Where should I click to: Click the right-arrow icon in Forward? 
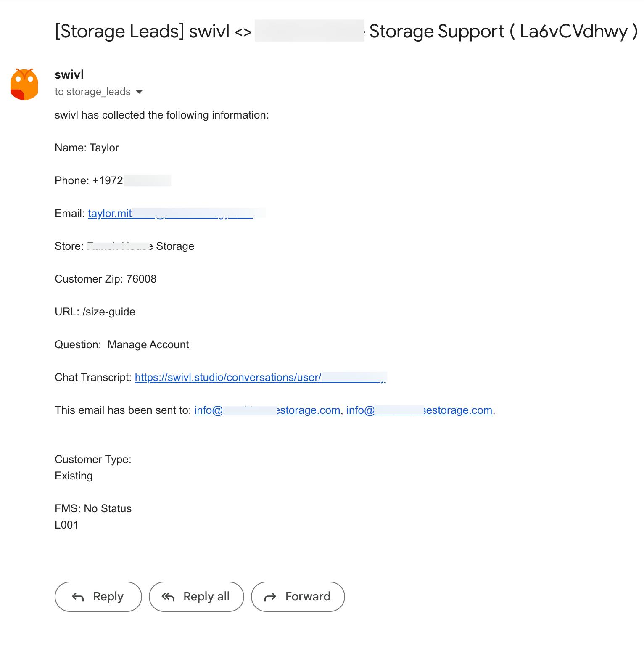(x=270, y=597)
